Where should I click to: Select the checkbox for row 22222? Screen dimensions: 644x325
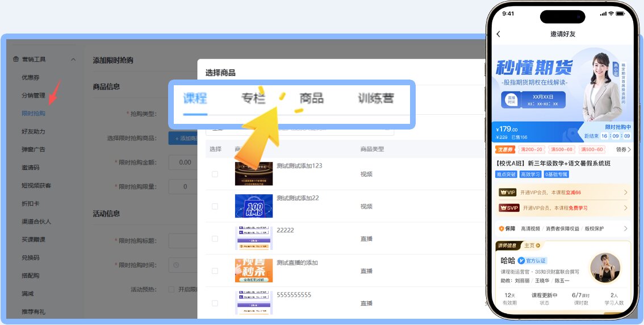coord(215,239)
